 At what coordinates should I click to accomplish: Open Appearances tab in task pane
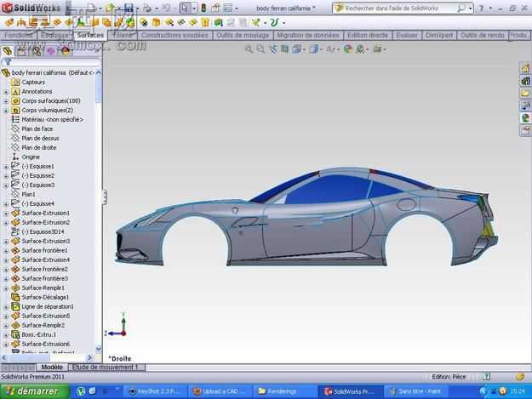(525, 118)
